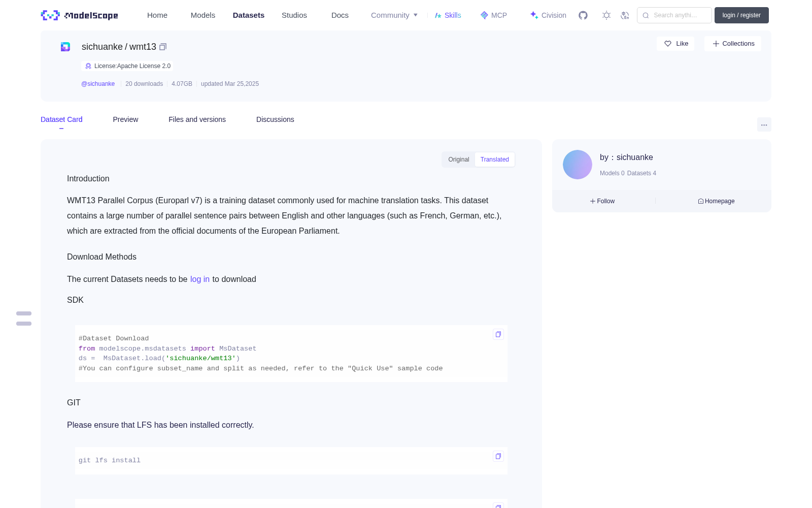Click the log in link
This screenshot has width=812, height=508.
pos(200,279)
